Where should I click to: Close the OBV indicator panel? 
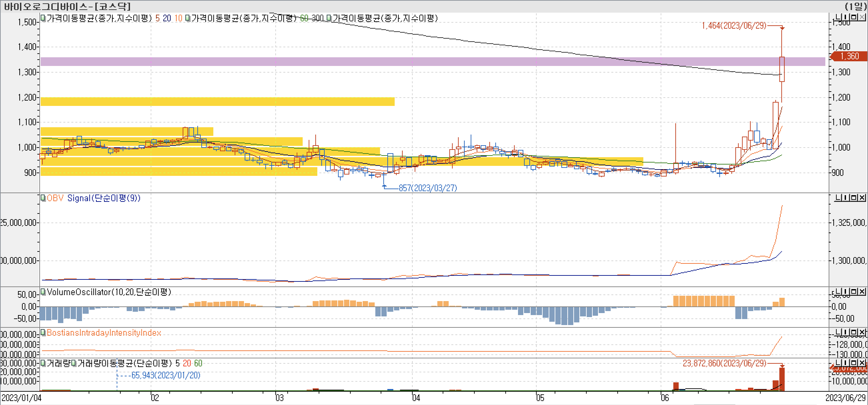click(862, 198)
